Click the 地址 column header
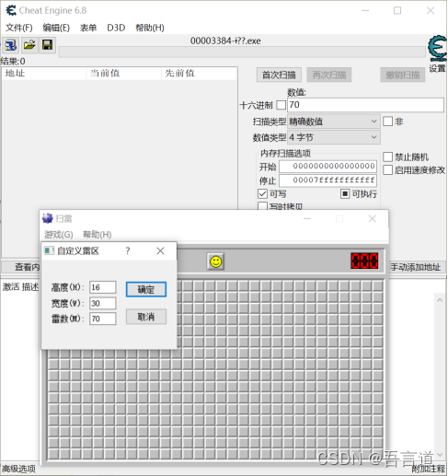The width and height of the screenshot is (448, 476). tap(44, 74)
